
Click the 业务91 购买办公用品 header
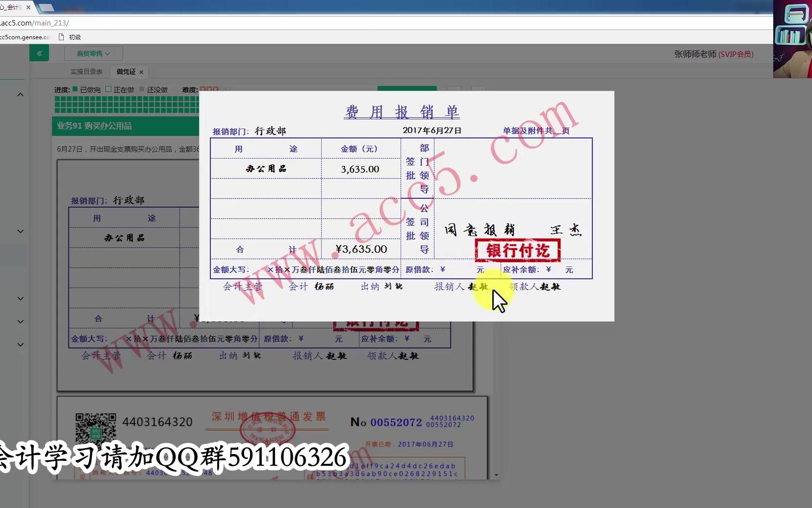pos(126,126)
